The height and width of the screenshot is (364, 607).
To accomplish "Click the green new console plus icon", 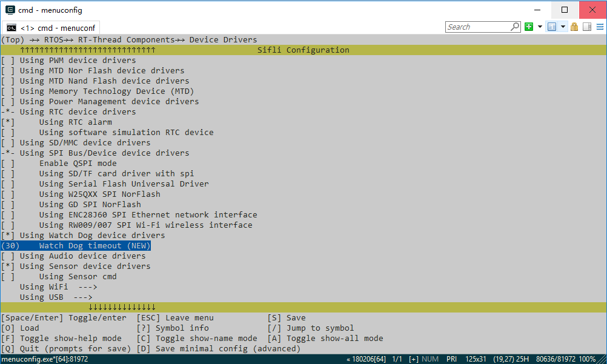I will click(x=529, y=27).
